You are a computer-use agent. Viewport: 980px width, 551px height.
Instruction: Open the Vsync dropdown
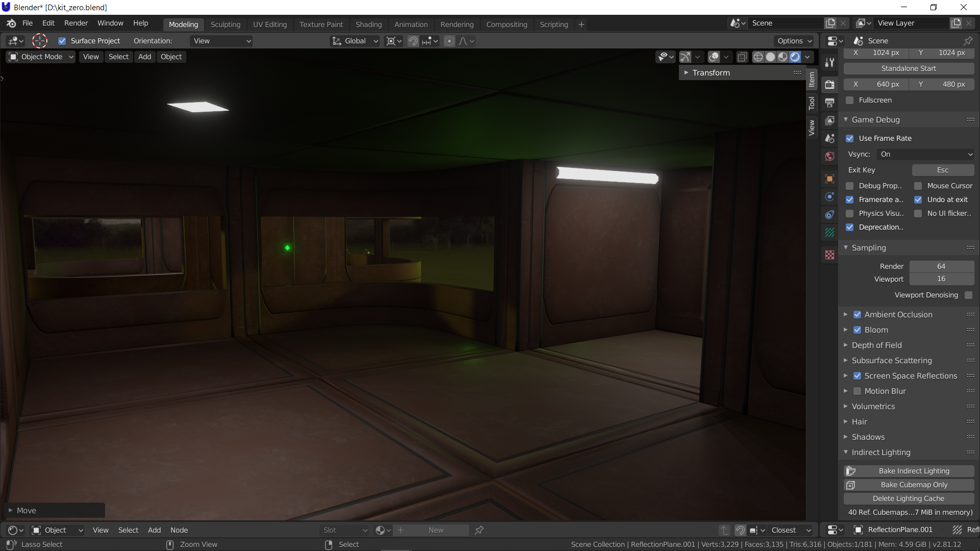click(x=925, y=154)
